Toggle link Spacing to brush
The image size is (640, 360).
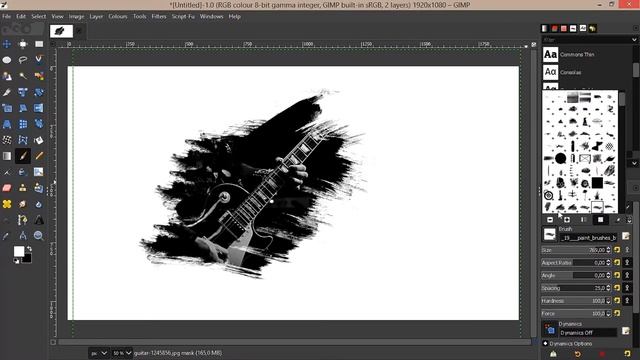click(x=627, y=288)
